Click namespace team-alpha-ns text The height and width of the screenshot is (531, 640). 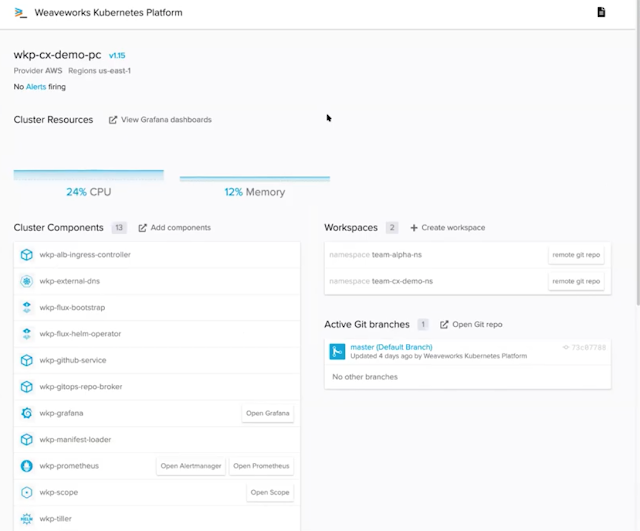[376, 255]
